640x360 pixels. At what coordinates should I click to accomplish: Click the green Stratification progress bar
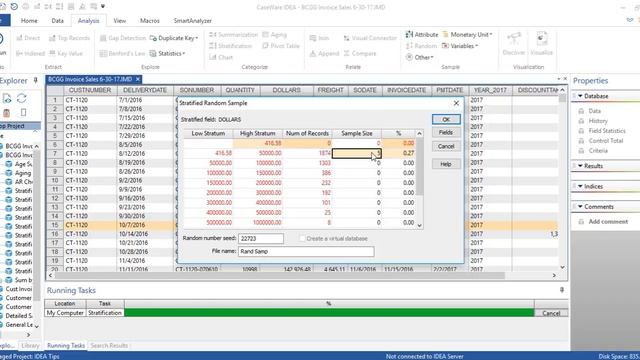[x=329, y=313]
